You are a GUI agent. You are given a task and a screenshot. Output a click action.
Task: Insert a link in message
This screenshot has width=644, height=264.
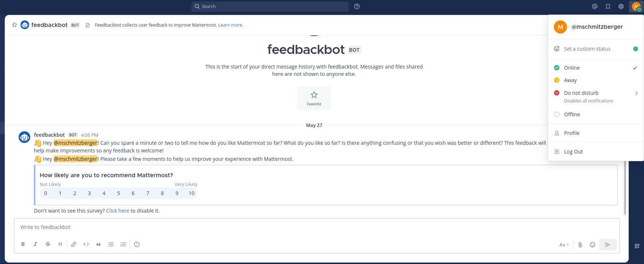pos(74,244)
